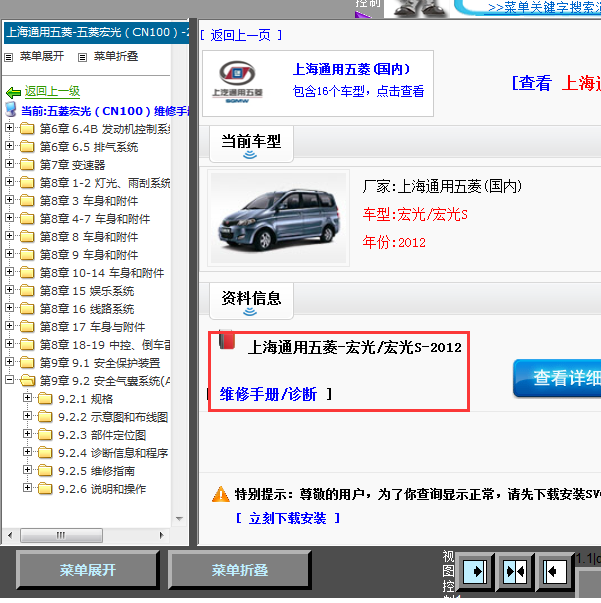
Task: Click the folder icon for 9.2.5 维修指南
Action: [x=45, y=471]
